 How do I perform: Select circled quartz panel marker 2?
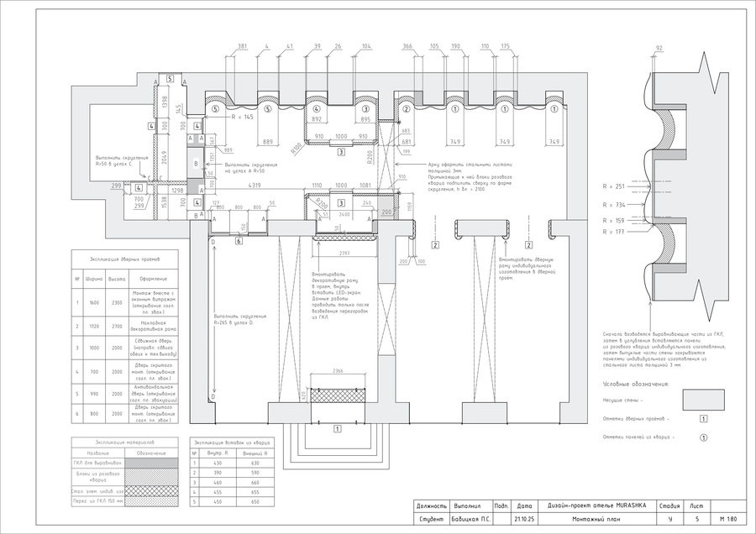coord(407,109)
